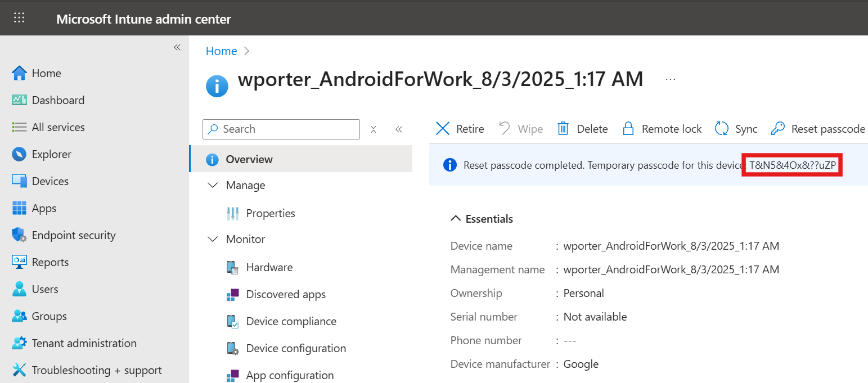This screenshot has height=383, width=868.
Task: Click the Apps grid icon
Action: point(19,208)
